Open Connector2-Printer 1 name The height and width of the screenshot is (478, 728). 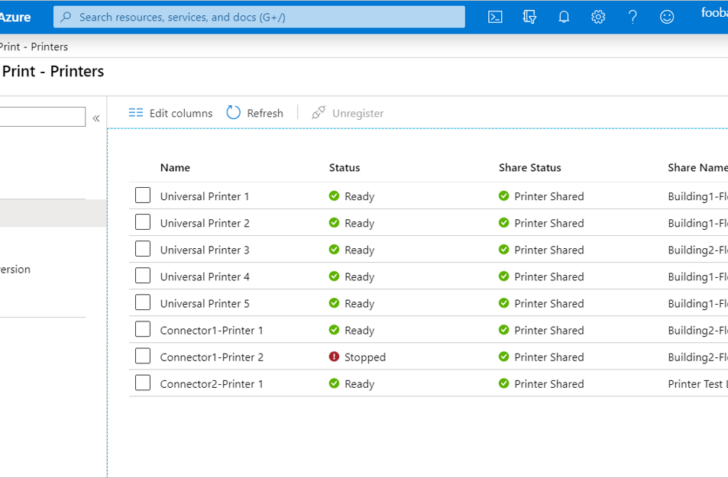click(212, 384)
